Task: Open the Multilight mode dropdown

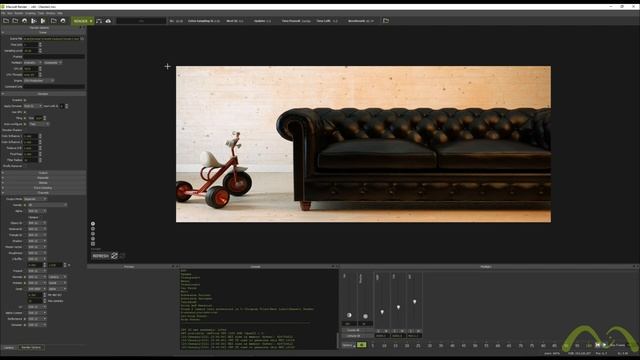Action: pyautogui.click(x=33, y=62)
